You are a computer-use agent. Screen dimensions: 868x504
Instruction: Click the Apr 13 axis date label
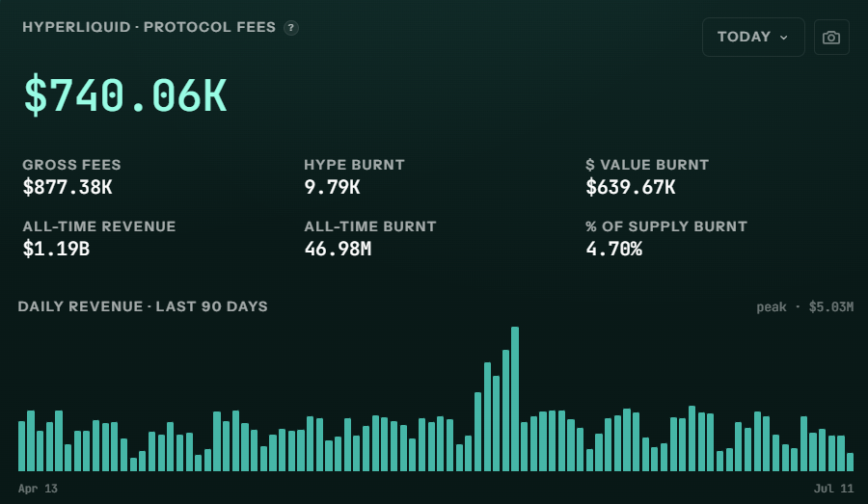click(x=38, y=489)
